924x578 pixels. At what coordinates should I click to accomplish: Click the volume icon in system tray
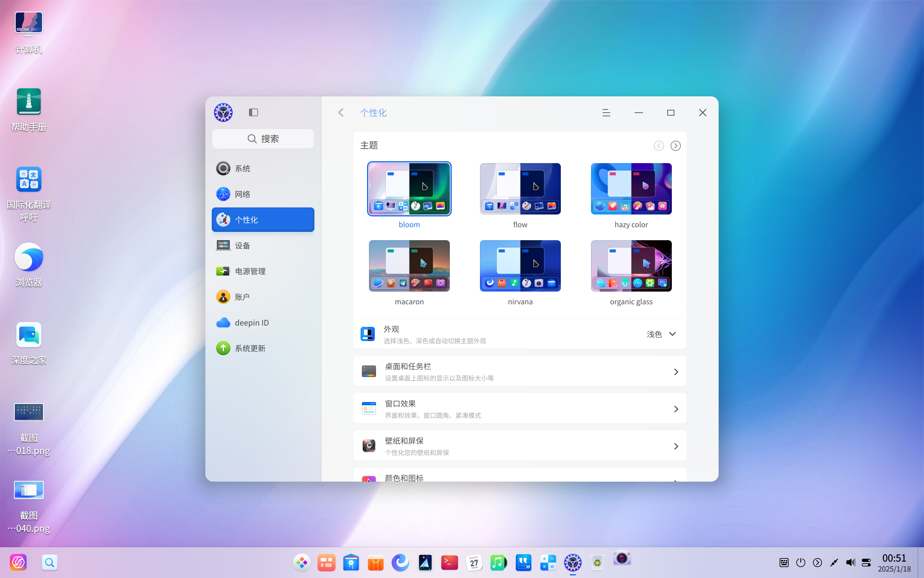click(x=850, y=562)
